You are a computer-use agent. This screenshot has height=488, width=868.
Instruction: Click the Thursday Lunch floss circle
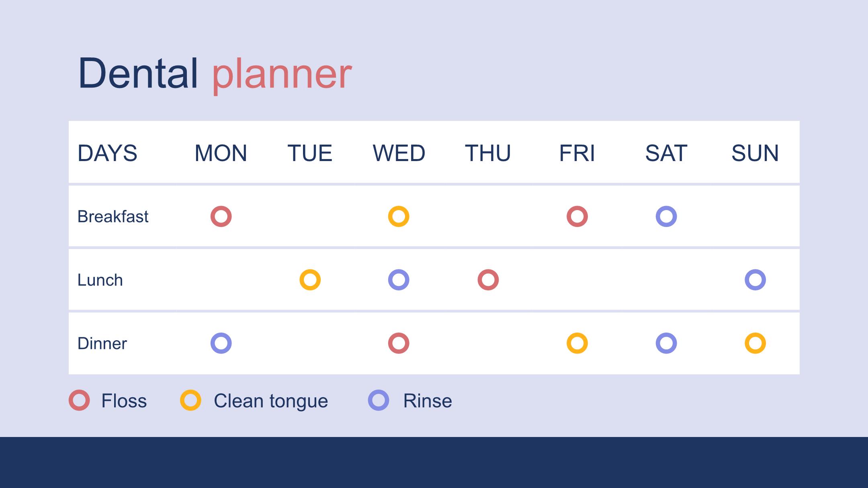pos(488,280)
